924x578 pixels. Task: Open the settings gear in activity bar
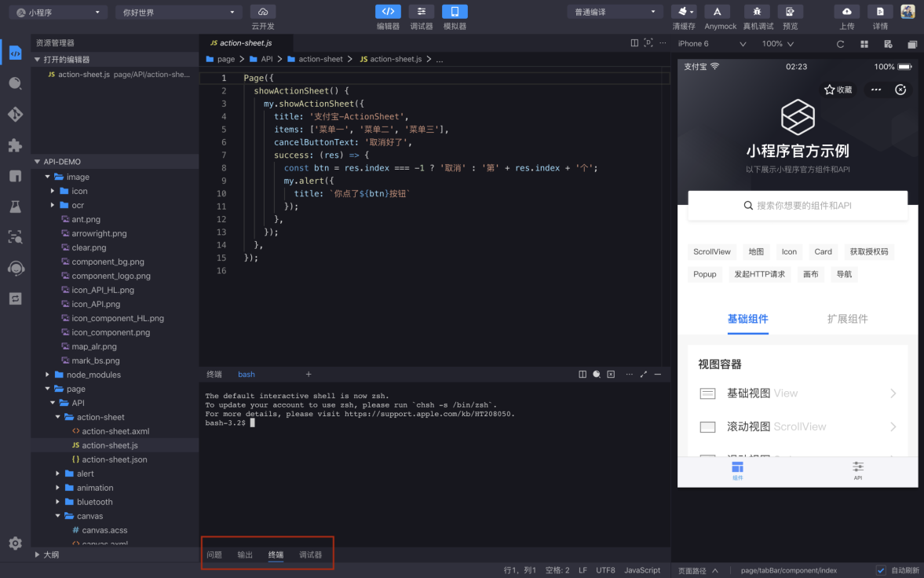(16, 543)
